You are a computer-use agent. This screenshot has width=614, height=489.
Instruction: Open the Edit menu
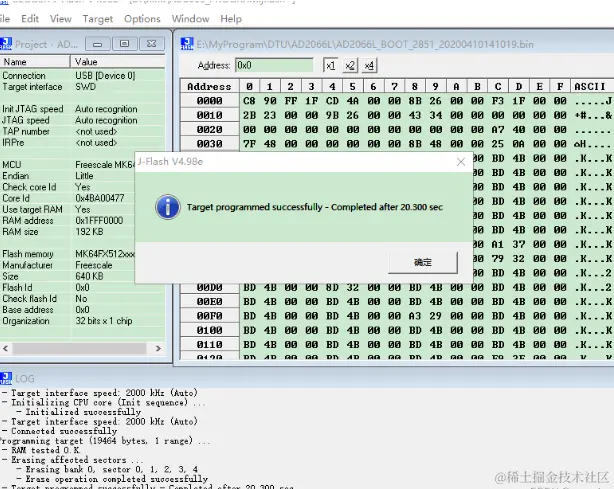(30, 19)
